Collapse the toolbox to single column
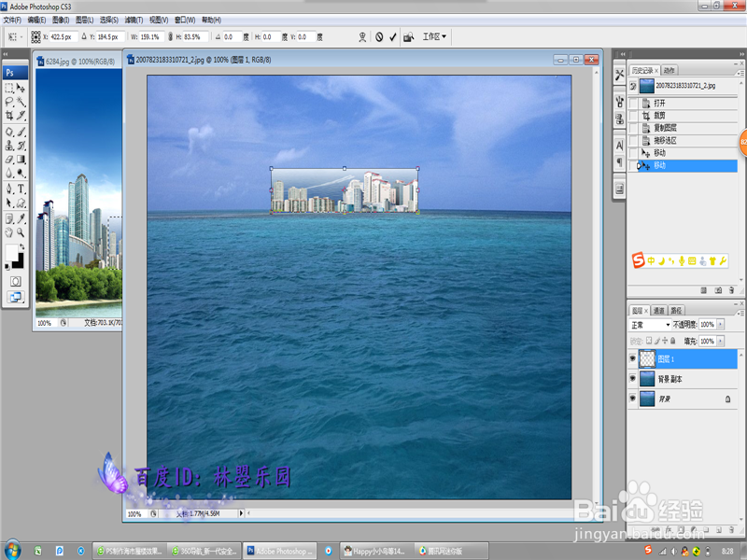This screenshot has width=747, height=560. [x=6, y=54]
